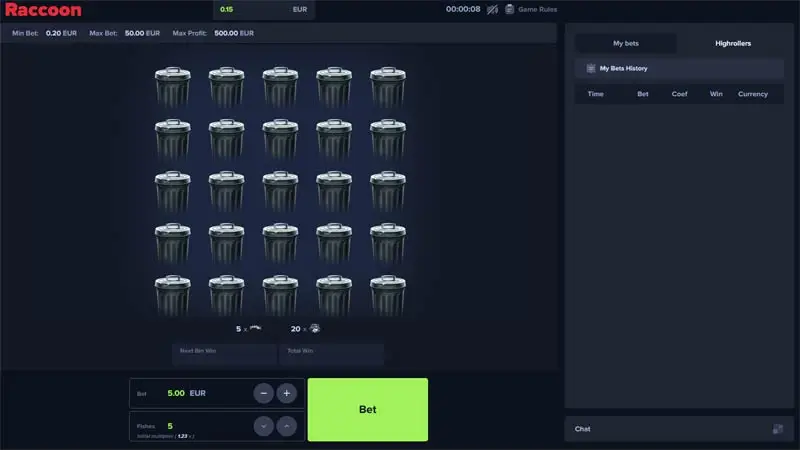Open trash can row 5 column 2
This screenshot has width=800, height=450.
(x=227, y=295)
